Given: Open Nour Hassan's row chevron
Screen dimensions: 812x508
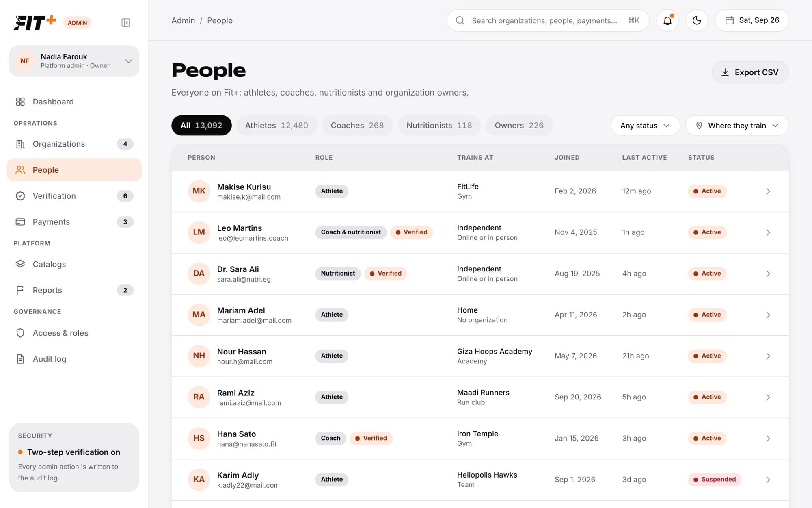Looking at the screenshot, I should (x=768, y=356).
